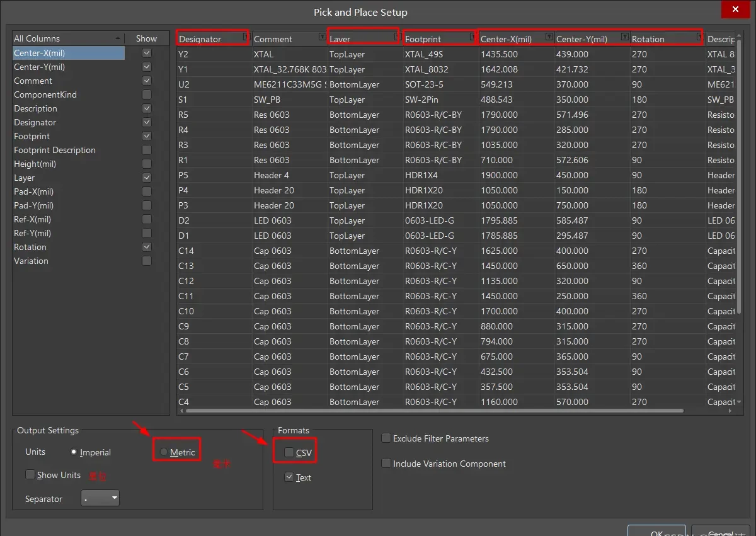756x536 pixels.
Task: Open the Comment column filter icon
Action: pos(322,37)
